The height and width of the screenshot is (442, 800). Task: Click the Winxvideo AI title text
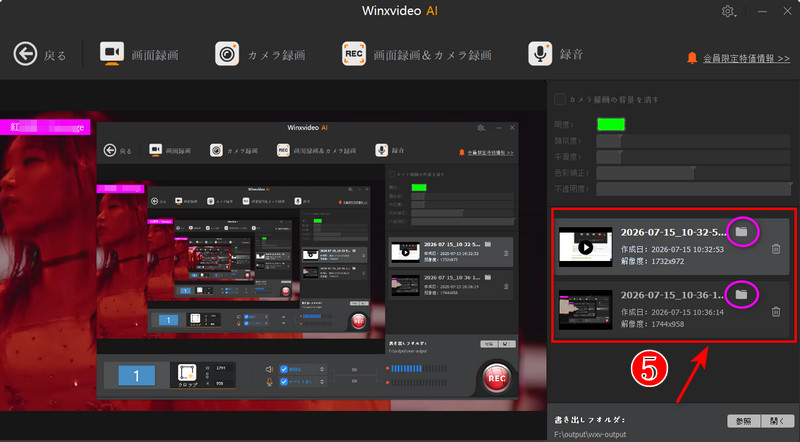click(399, 11)
